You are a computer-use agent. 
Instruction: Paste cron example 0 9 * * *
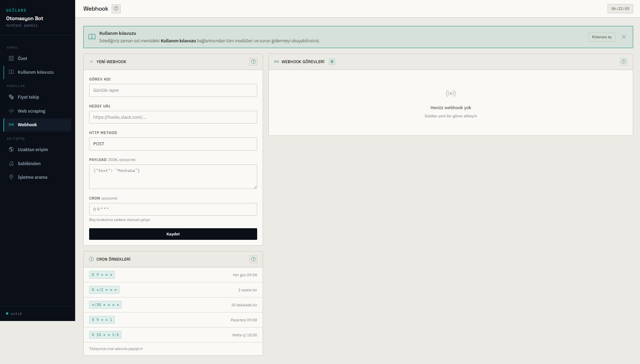(102, 275)
